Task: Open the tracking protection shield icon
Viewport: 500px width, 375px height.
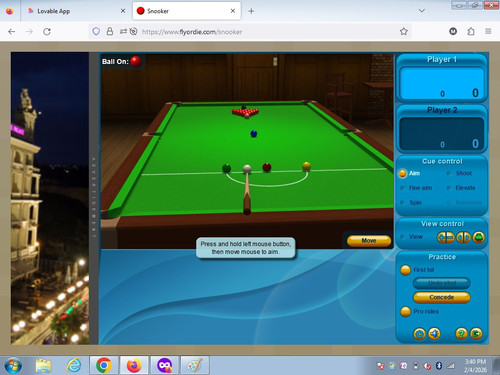Action: pos(96,32)
